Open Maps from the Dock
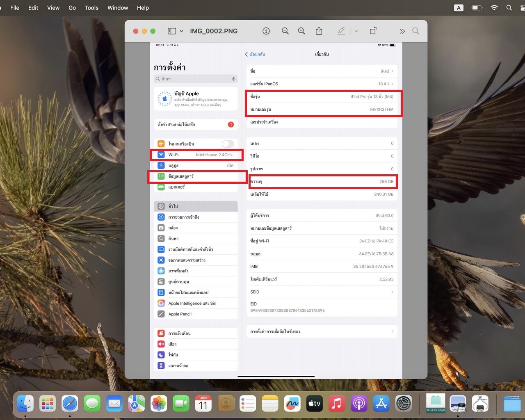This screenshot has width=525, height=420. tap(137, 404)
